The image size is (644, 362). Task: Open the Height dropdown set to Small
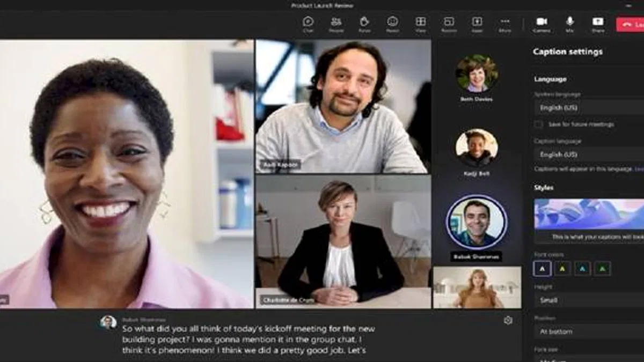point(589,300)
